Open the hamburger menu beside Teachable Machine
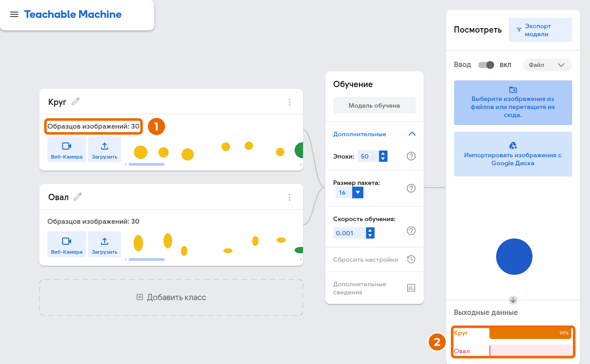This screenshot has height=364, width=590. coord(14,14)
